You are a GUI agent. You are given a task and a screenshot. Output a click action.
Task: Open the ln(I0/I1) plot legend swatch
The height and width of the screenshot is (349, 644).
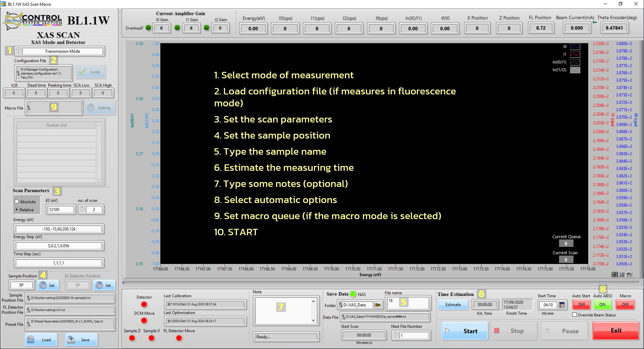coord(575,62)
